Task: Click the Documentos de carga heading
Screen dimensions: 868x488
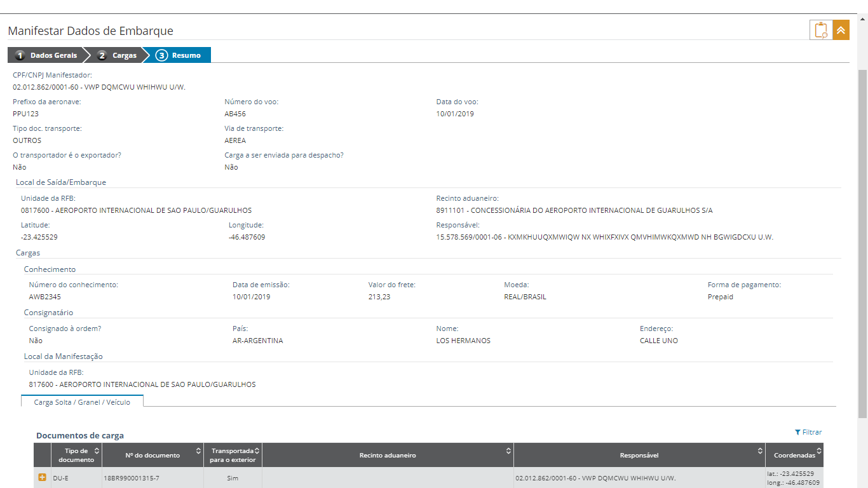Action: pyautogui.click(x=80, y=435)
